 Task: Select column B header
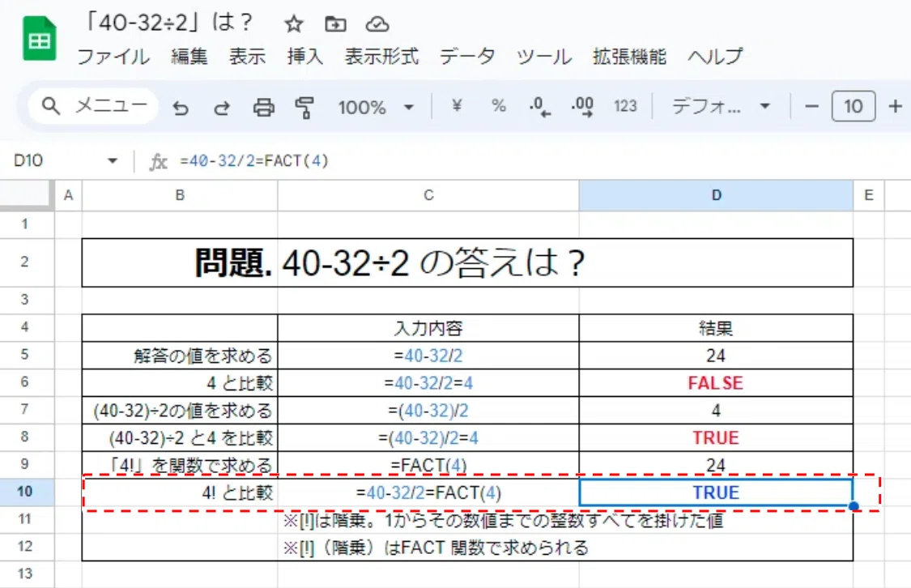(x=180, y=195)
